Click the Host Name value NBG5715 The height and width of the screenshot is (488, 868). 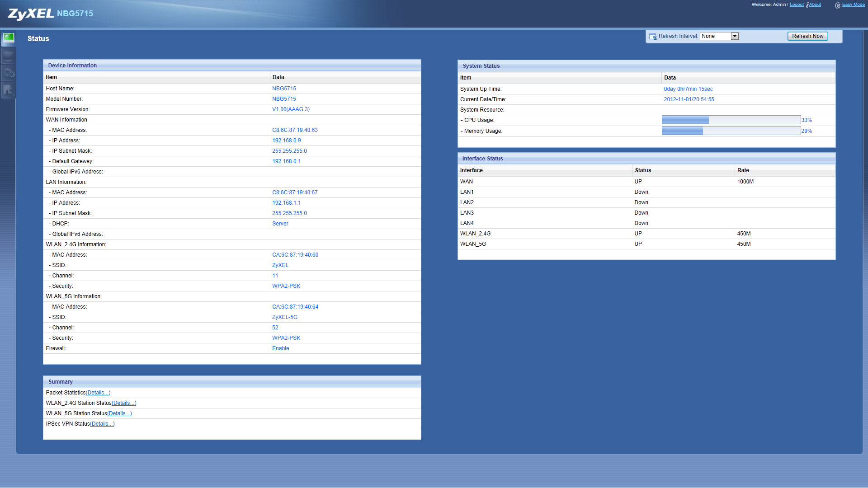284,89
